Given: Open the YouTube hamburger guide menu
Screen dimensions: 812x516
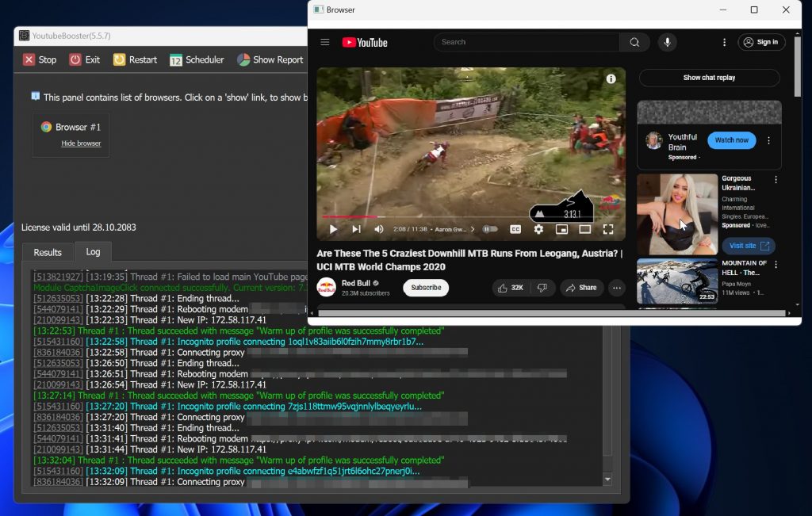Looking at the screenshot, I should (x=324, y=42).
